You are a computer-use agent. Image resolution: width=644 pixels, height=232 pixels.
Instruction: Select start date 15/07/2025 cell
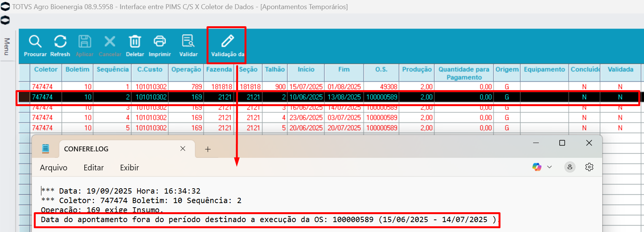pos(306,87)
